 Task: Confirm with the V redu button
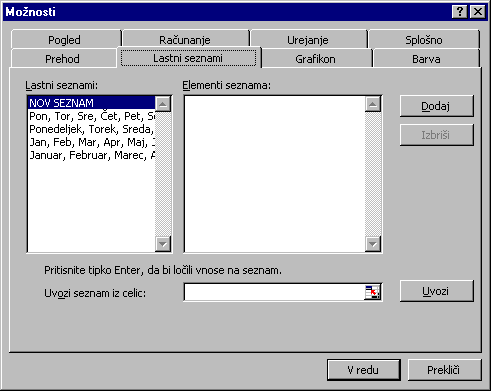coord(363,370)
